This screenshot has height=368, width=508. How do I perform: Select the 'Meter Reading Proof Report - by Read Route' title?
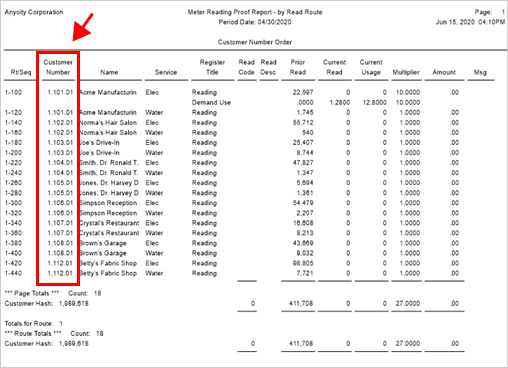click(255, 12)
